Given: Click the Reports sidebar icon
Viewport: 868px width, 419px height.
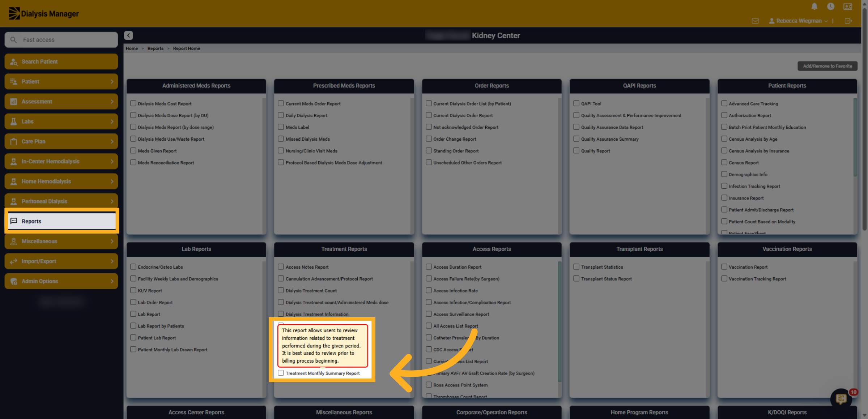Looking at the screenshot, I should click(14, 221).
